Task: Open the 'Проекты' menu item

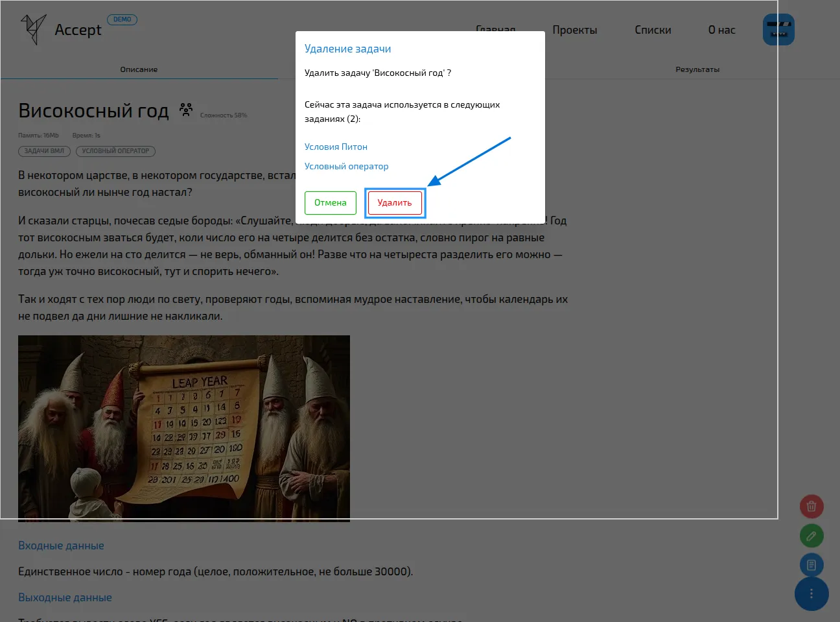Action: 575,29
